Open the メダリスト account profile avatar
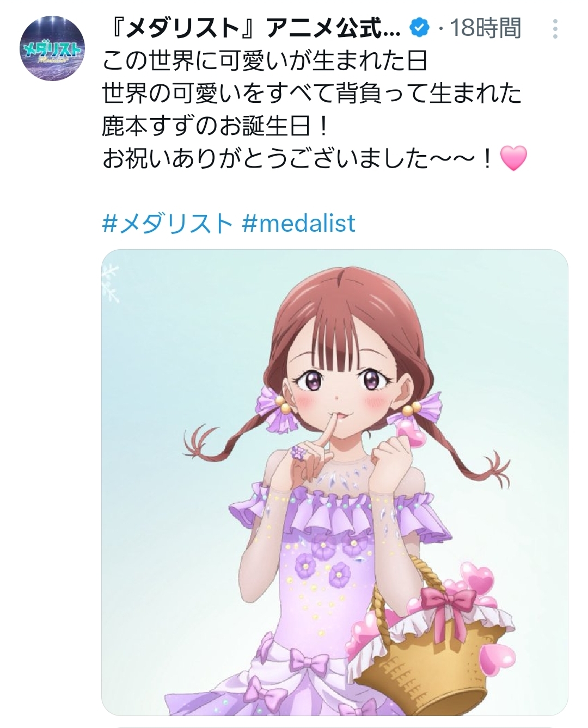588x728 pixels. coord(52,49)
